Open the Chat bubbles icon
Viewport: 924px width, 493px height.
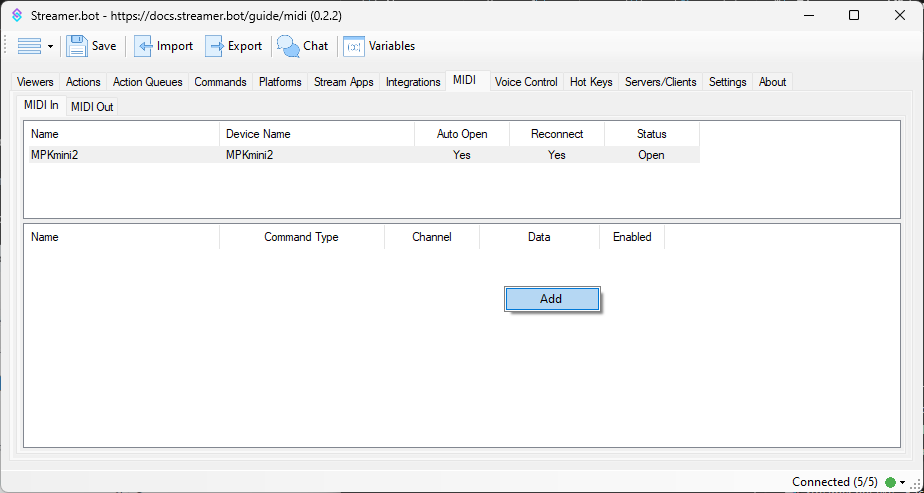[288, 46]
